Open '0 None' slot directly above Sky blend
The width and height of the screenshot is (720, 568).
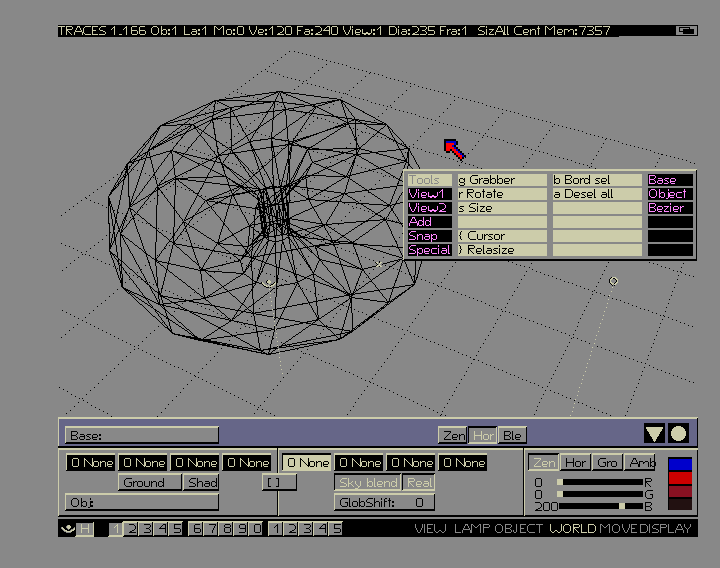pos(359,462)
